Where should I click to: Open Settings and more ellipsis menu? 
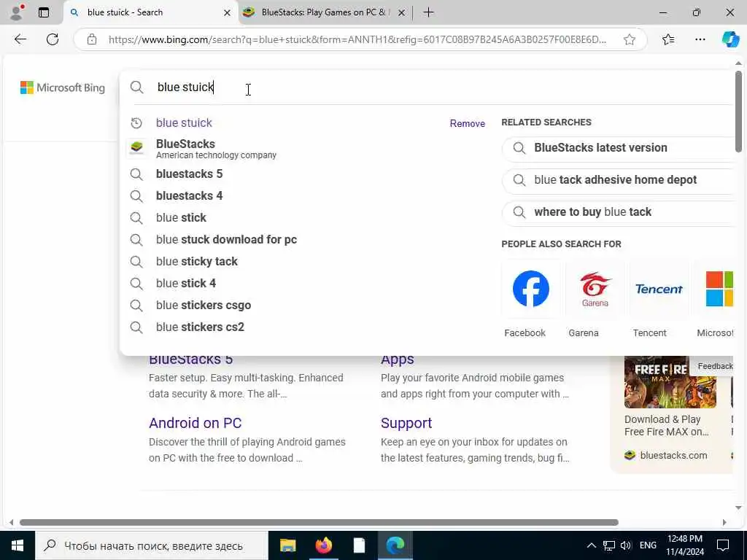(x=700, y=39)
